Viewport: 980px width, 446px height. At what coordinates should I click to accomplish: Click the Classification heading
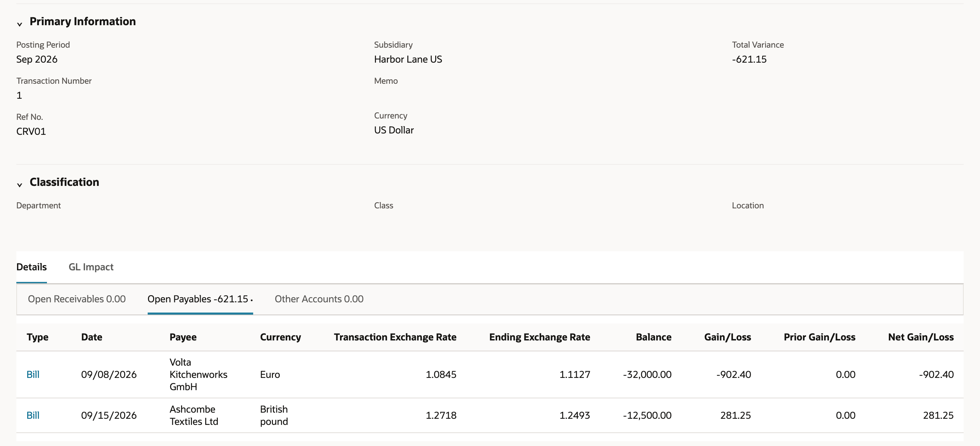[x=64, y=182]
